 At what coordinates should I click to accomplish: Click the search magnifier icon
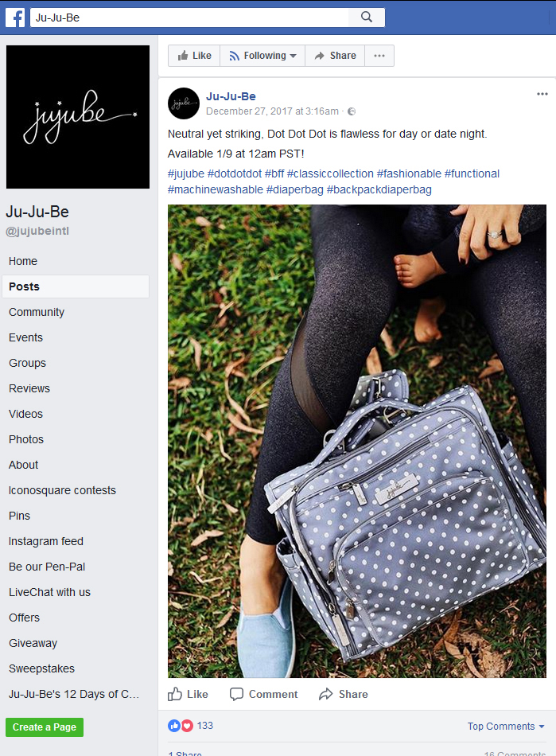pos(367,18)
